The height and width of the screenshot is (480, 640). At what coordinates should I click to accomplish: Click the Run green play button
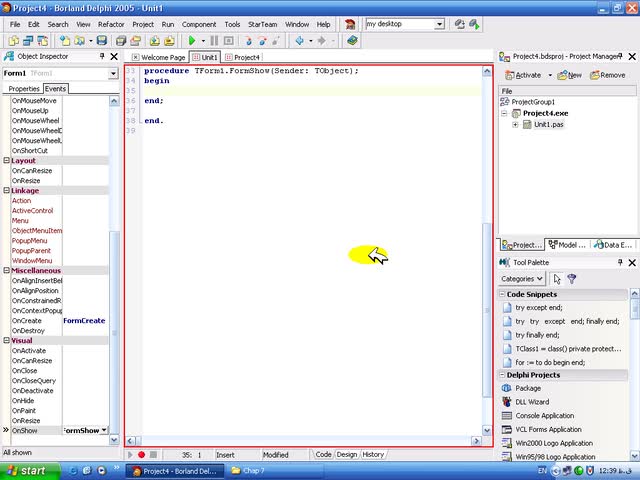[191, 40]
